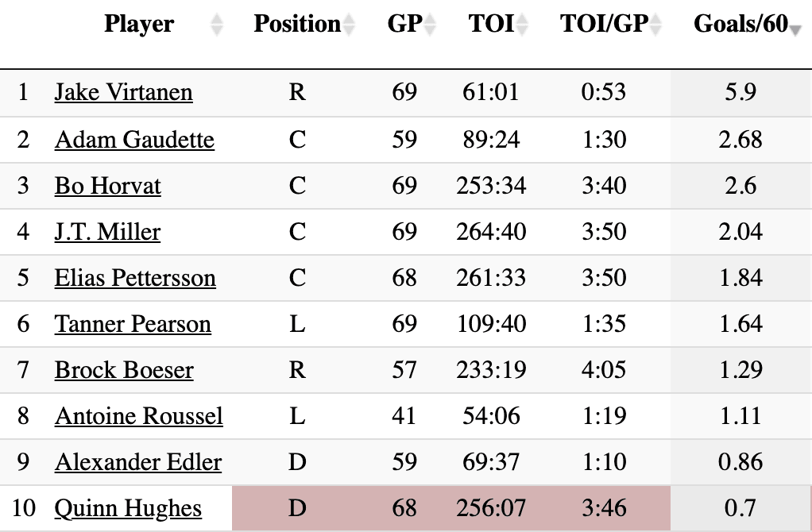The width and height of the screenshot is (812, 532).
Task: Select the Brock Boeser link
Action: tap(124, 370)
